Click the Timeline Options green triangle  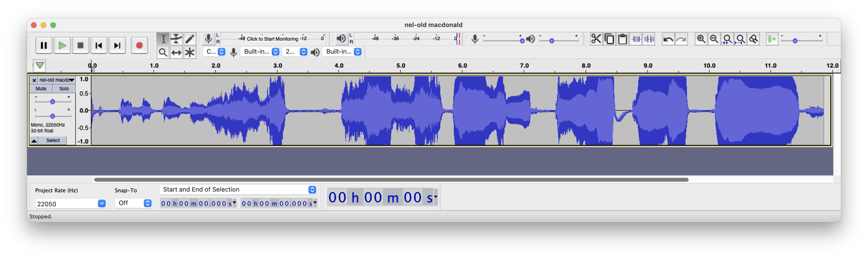pos(39,65)
